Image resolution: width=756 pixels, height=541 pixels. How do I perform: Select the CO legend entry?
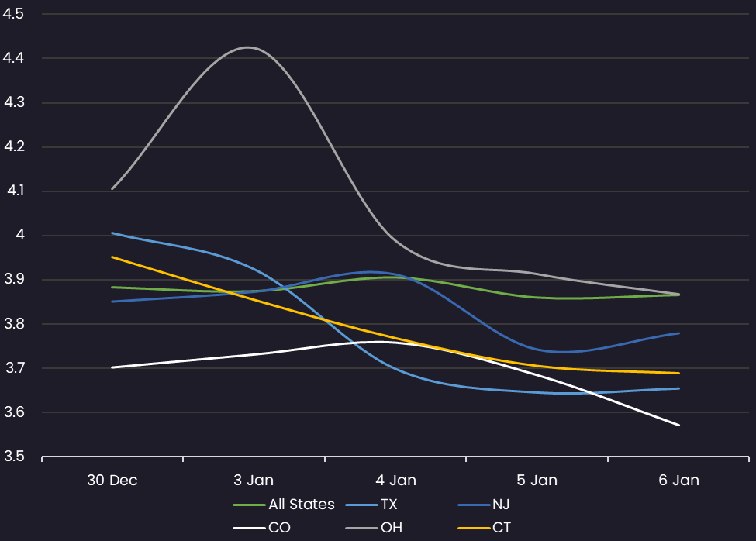[x=262, y=528]
